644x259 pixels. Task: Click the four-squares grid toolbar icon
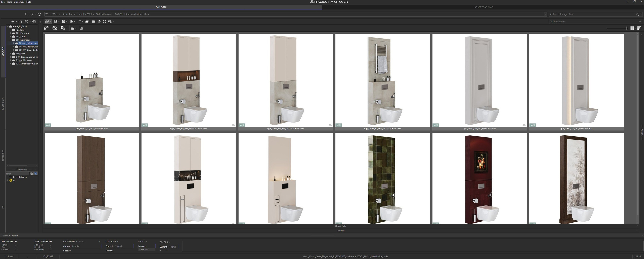104,22
